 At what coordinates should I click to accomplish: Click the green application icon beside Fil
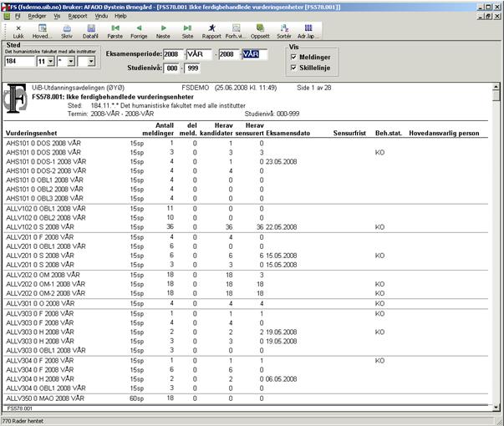tap(7, 16)
